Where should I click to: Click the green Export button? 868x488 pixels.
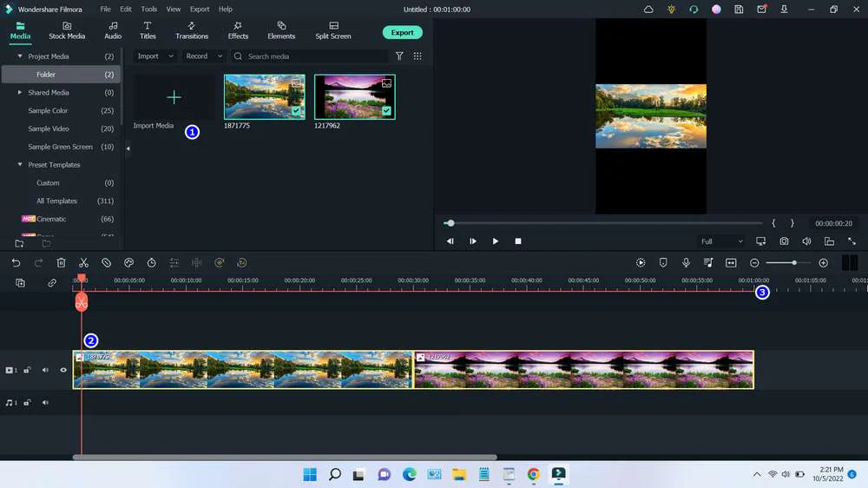point(403,32)
